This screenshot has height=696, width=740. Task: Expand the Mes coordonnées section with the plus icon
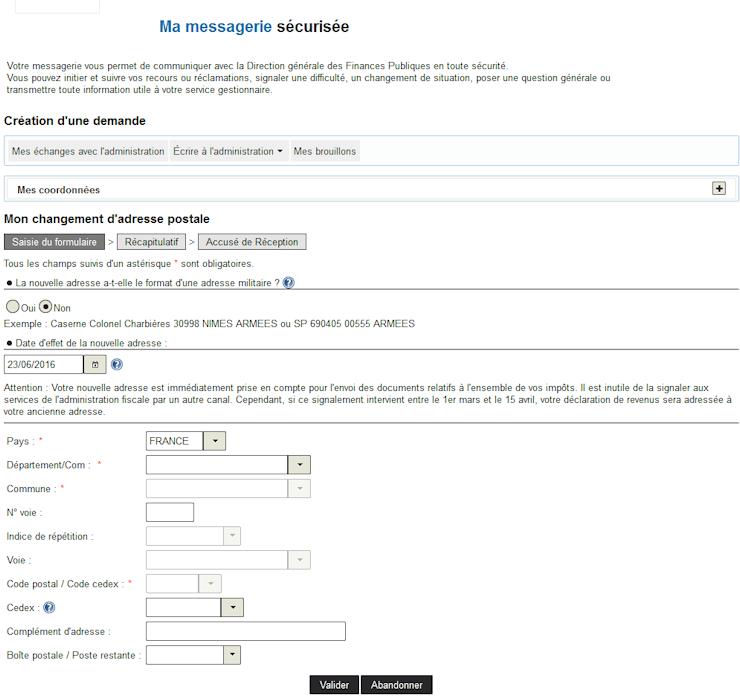tap(719, 189)
